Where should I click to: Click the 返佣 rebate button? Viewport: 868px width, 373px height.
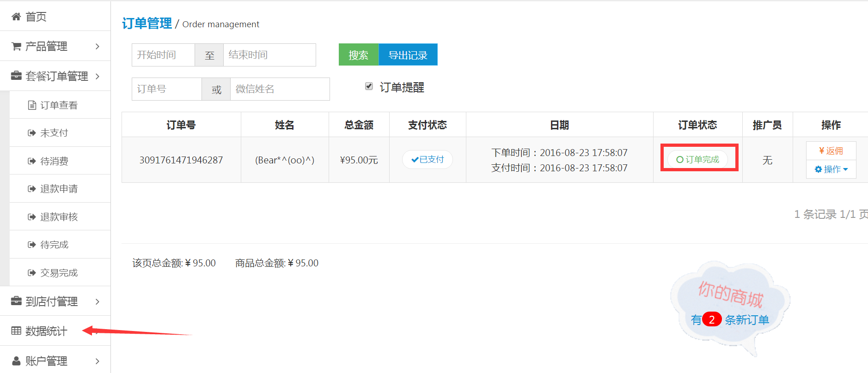coord(831,151)
